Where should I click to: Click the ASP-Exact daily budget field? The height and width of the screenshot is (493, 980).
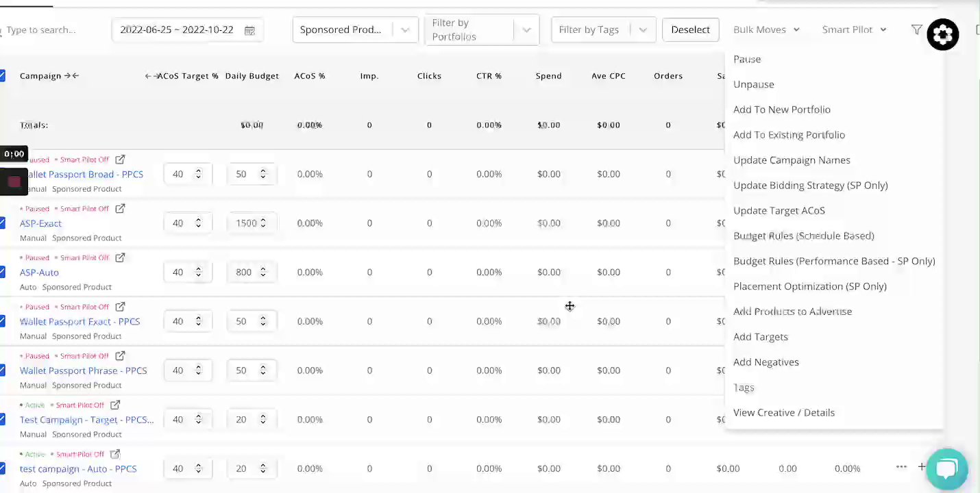tap(245, 223)
